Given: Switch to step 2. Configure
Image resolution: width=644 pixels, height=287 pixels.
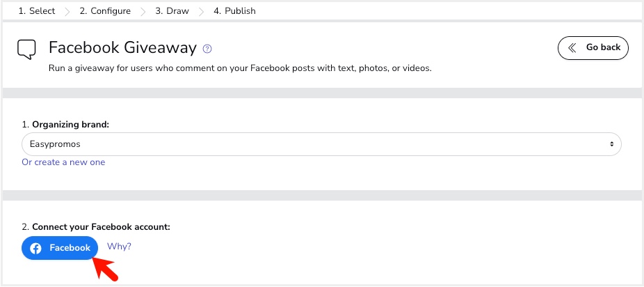Looking at the screenshot, I should (106, 11).
